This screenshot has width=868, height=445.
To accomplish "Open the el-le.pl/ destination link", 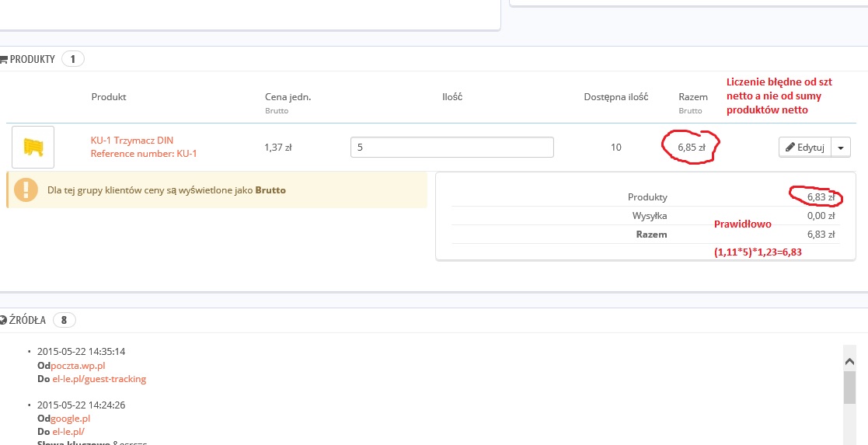I will coord(68,432).
